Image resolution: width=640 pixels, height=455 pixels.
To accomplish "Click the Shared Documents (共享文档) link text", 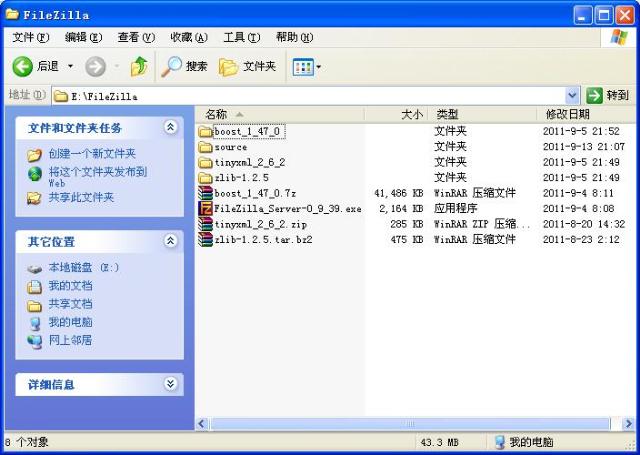I will click(70, 304).
